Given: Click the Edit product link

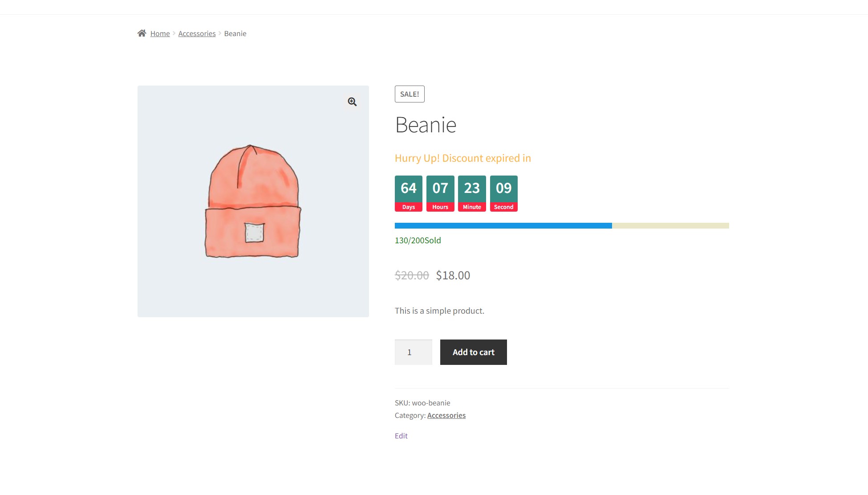Looking at the screenshot, I should (x=401, y=436).
